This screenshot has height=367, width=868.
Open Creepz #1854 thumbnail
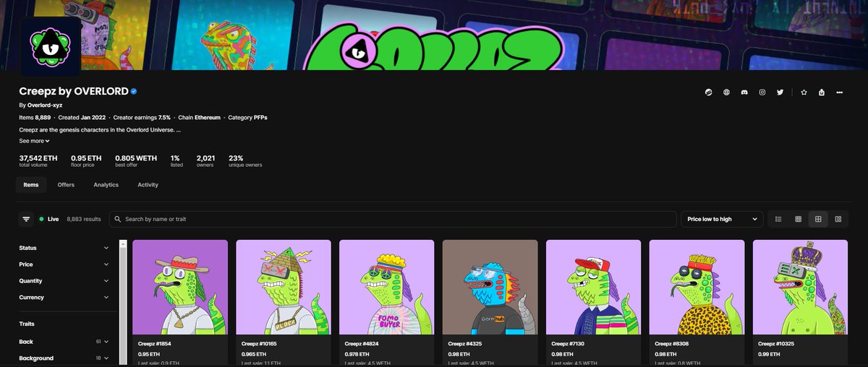[x=180, y=287]
